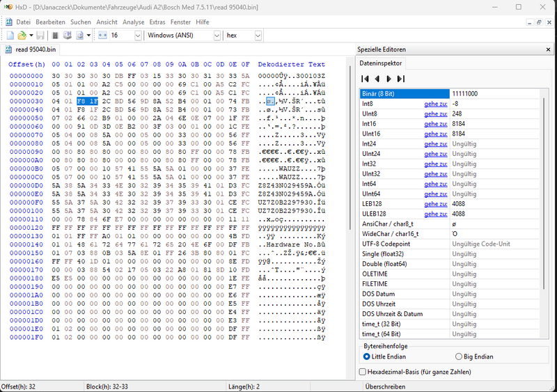The width and height of the screenshot is (557, 392).
Task: Click 'gehe zu:' link for Int16
Action: (435, 123)
